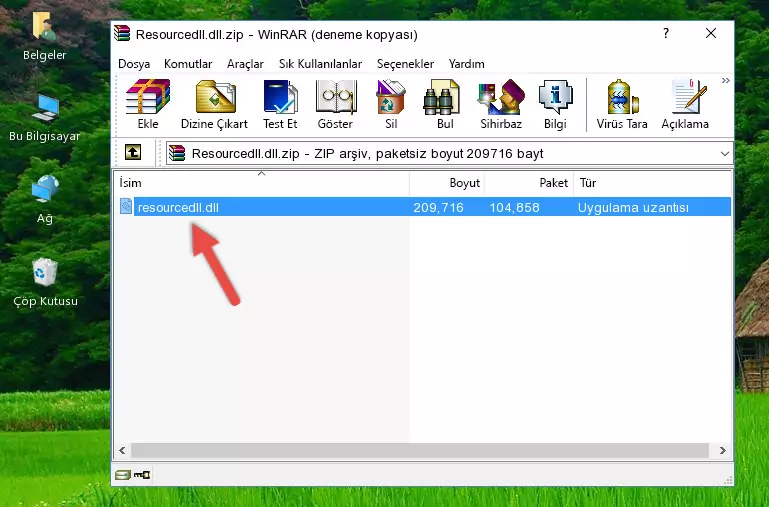Go up one folder level

[133, 152]
